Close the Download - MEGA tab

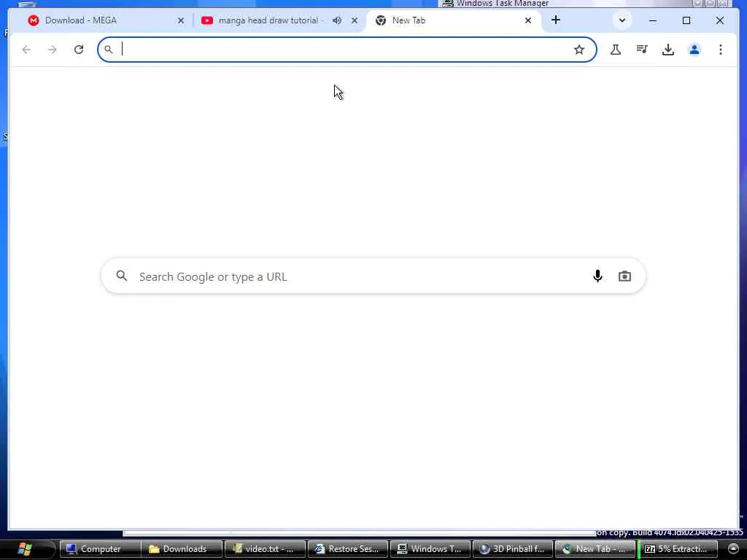(x=181, y=20)
